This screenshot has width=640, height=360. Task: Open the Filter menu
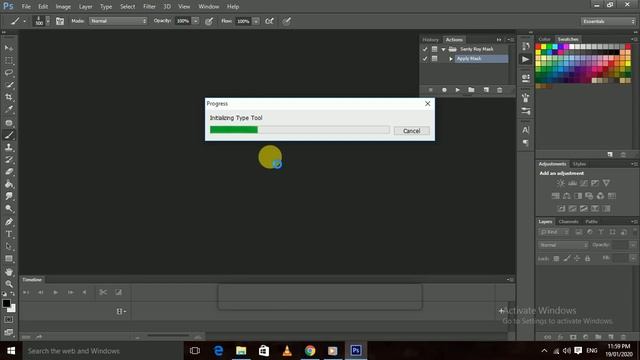(149, 7)
